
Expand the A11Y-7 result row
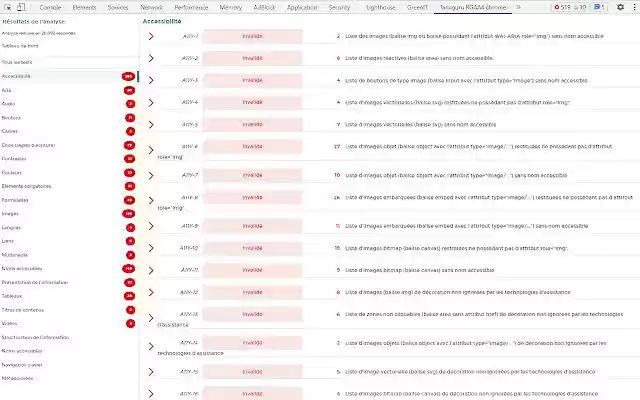tap(151, 176)
